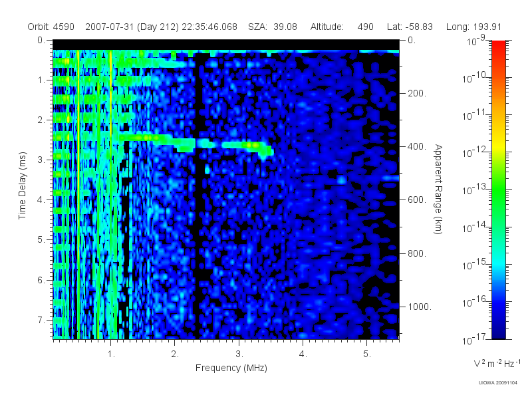Screen dimensions: 532x399
Task: Click the 2. tick label on frequency axis
Action: coord(175,354)
